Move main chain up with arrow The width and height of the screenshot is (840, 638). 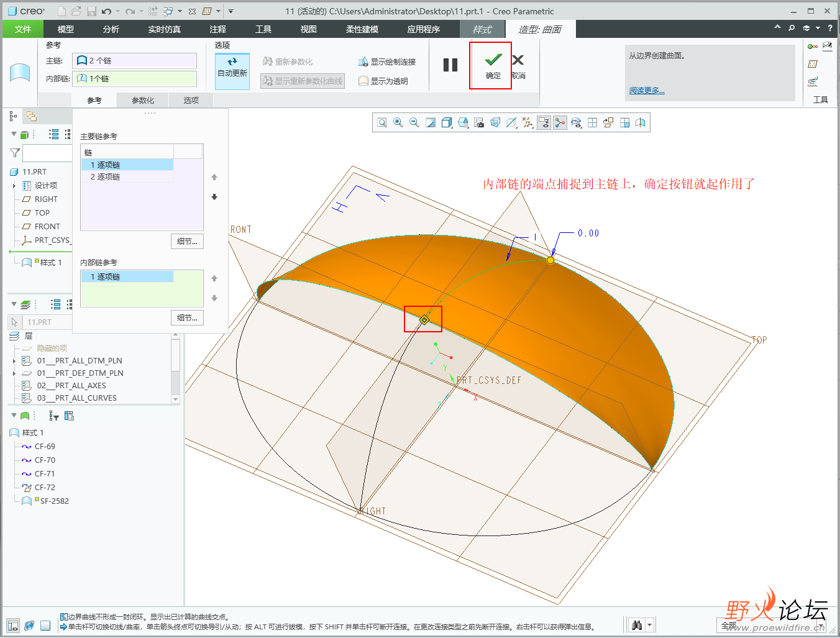(214, 178)
